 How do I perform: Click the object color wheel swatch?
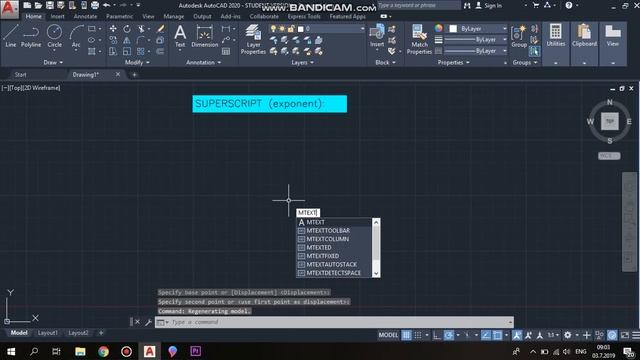(438, 29)
